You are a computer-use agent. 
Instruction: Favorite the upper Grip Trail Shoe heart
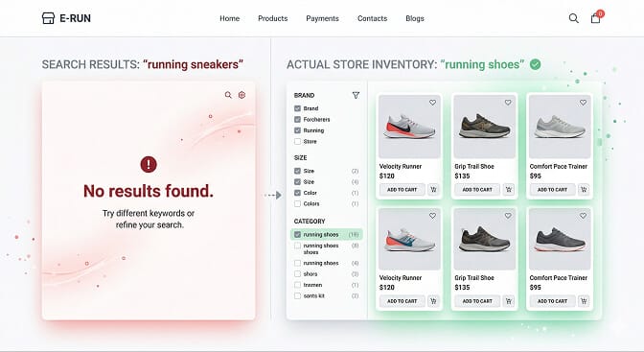tap(508, 103)
